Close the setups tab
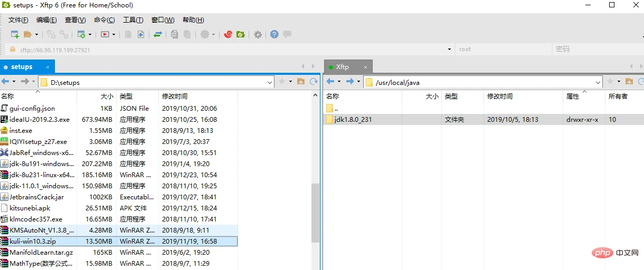This screenshot has height=270, width=644. click(46, 67)
